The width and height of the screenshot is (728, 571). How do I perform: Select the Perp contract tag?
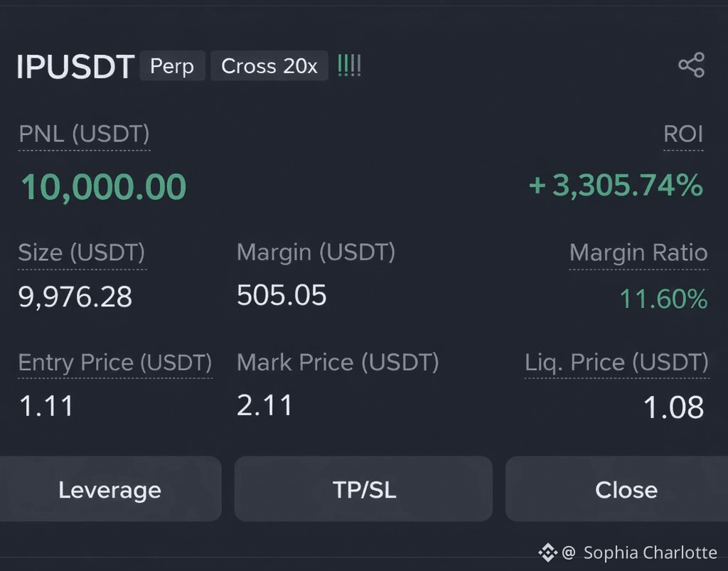(x=172, y=66)
